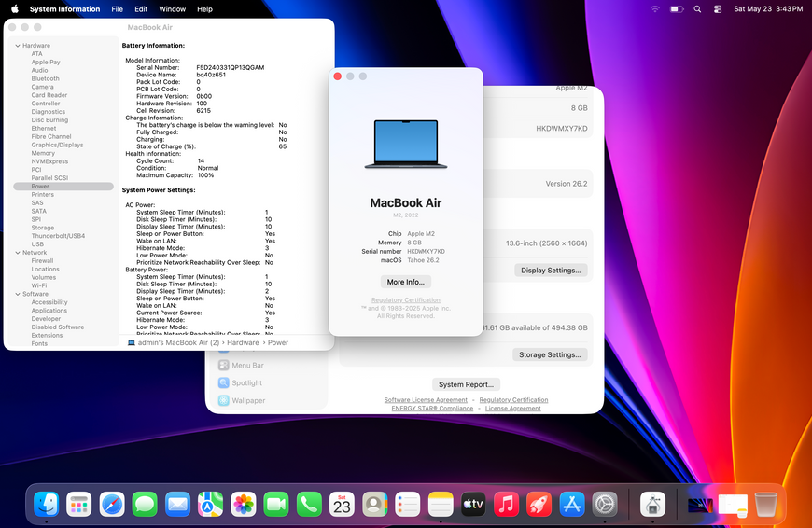Viewport: 812px width, 528px height.
Task: Select Bluetooth in Hardware list
Action: (x=45, y=78)
